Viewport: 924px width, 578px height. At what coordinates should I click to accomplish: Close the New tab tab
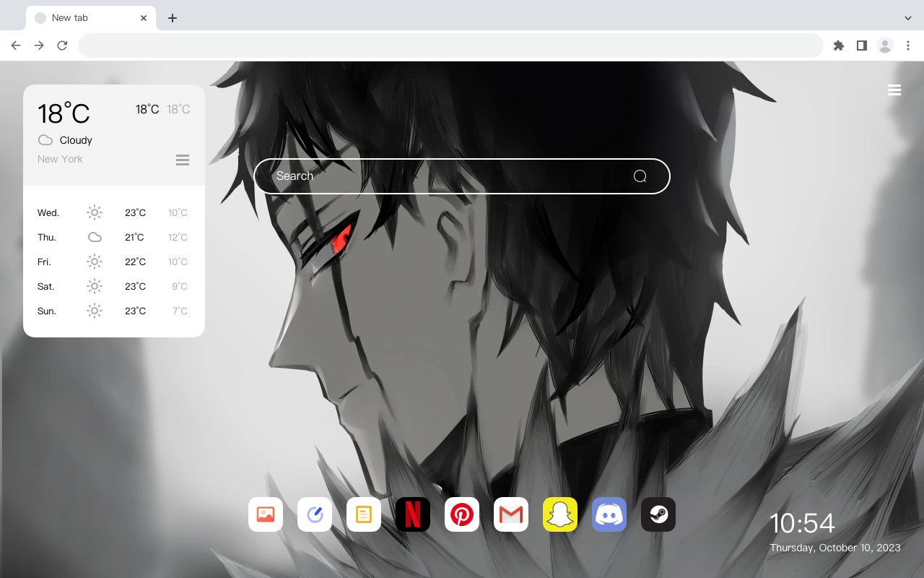click(x=144, y=18)
